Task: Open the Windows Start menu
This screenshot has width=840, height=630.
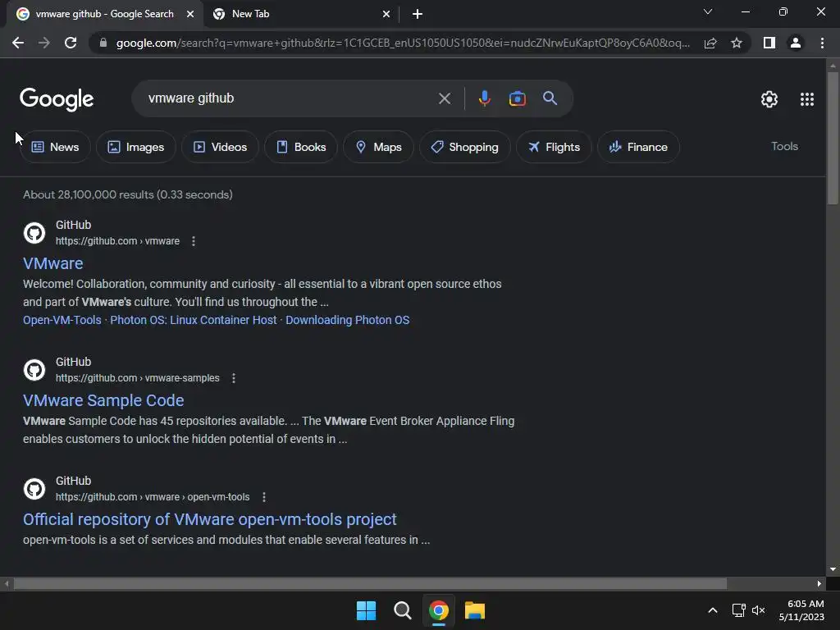Action: coord(367,610)
